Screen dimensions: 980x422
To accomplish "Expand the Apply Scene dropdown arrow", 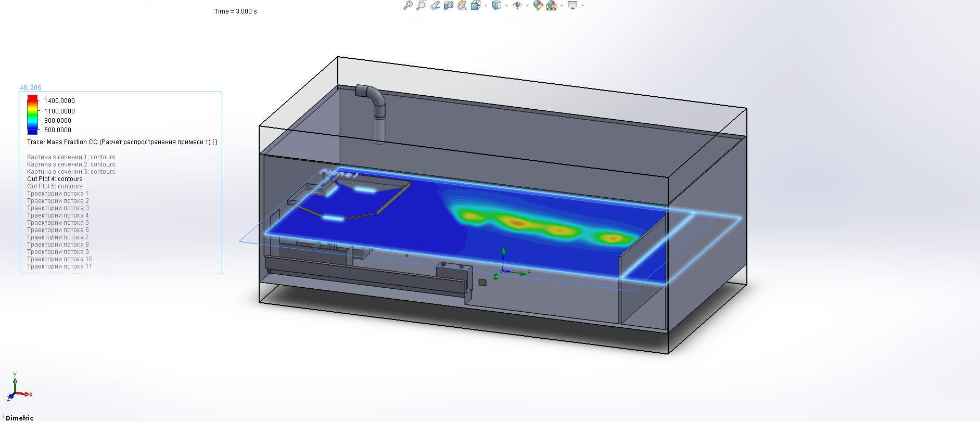I will click(x=562, y=6).
